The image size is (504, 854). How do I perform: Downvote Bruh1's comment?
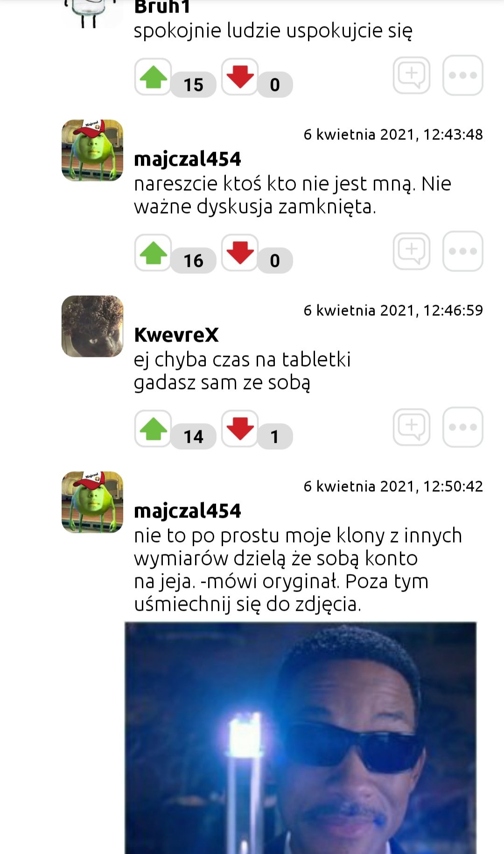tap(240, 77)
